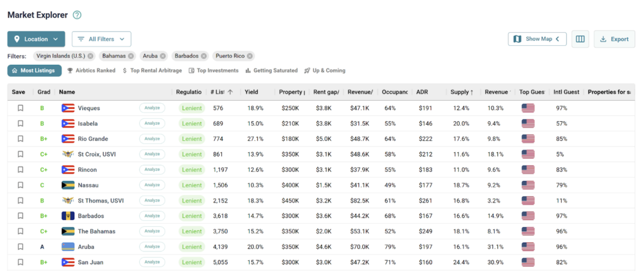This screenshot has height=271, width=644.
Task: Analyze the Rio Grande market
Action: click(x=152, y=138)
